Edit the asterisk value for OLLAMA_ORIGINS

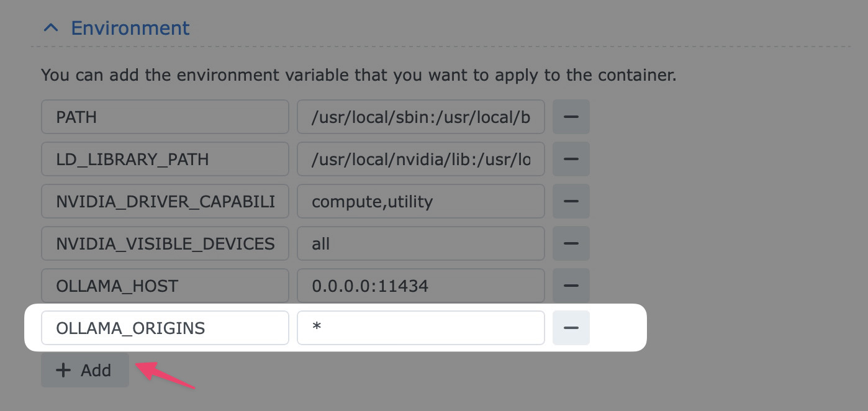[x=420, y=328]
